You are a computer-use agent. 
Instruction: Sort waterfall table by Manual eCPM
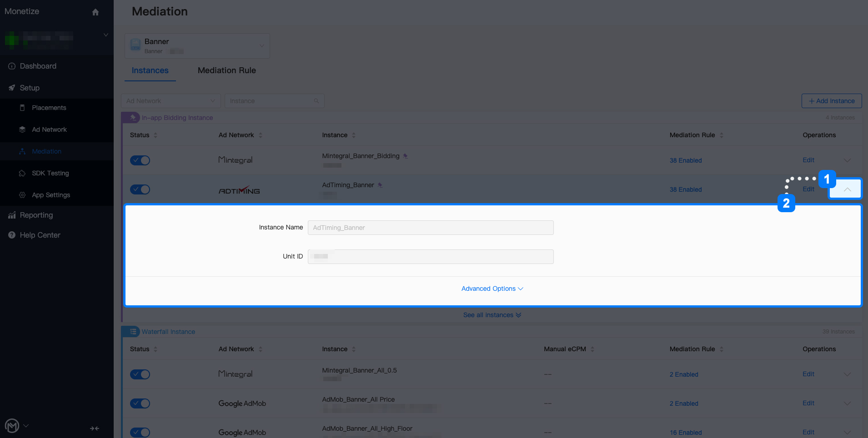pos(592,349)
